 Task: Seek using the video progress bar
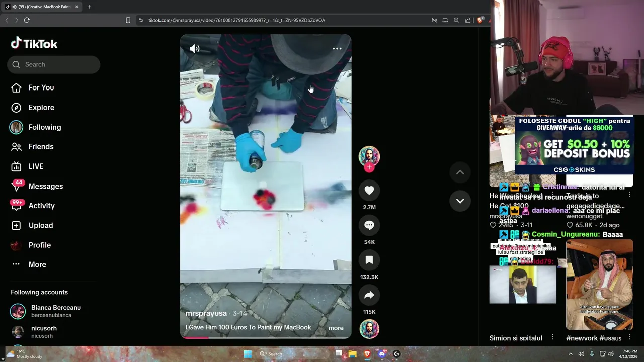[x=266, y=337]
